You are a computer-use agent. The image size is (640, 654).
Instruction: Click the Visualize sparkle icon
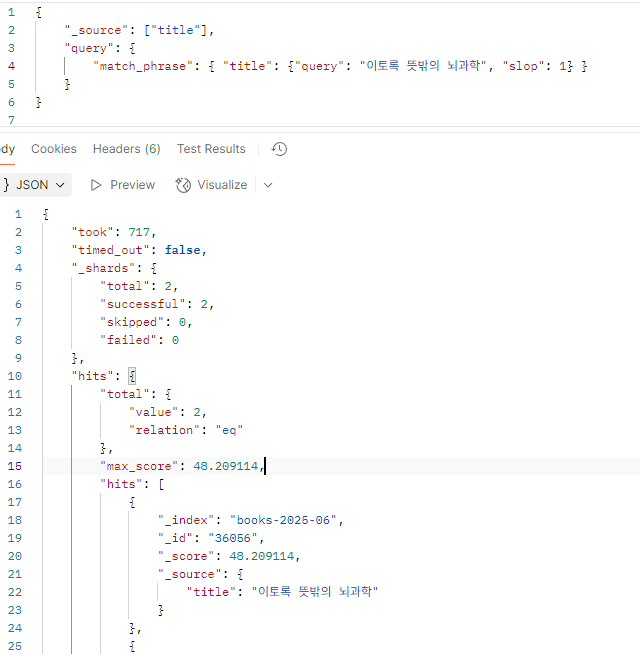183,185
